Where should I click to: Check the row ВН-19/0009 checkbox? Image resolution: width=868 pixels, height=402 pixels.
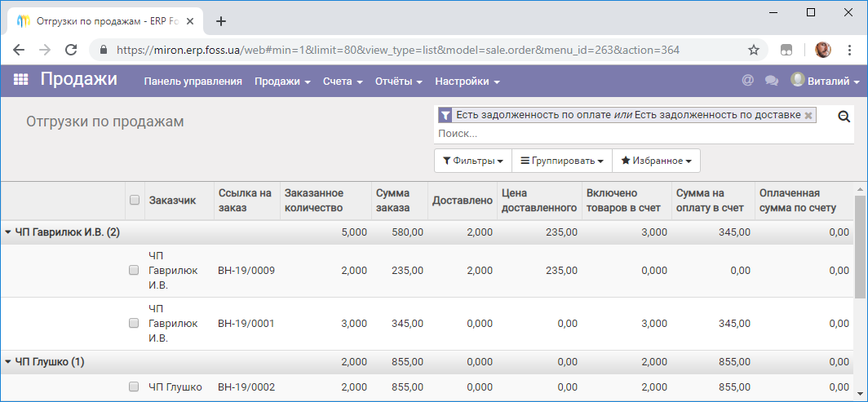134,271
